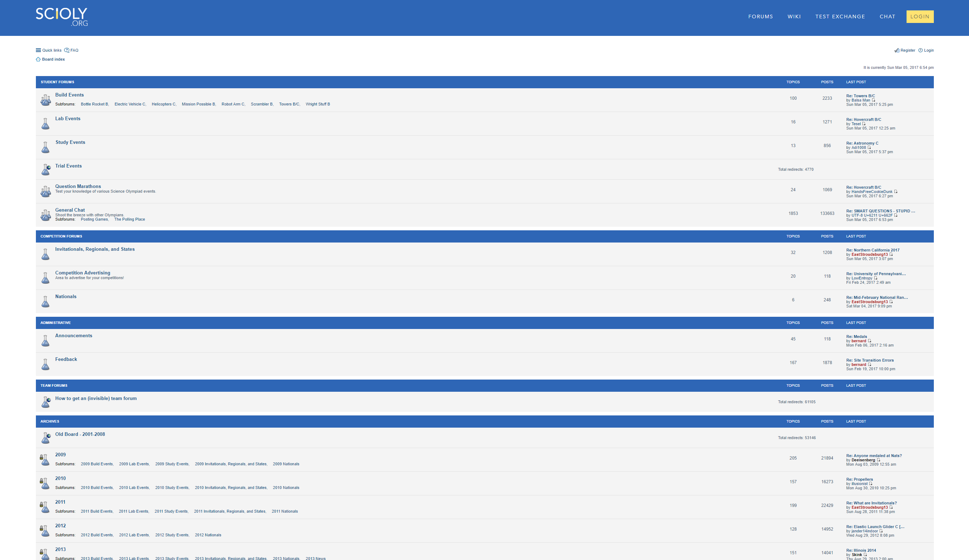
Task: Open the General Chat forum
Action: 70,210
